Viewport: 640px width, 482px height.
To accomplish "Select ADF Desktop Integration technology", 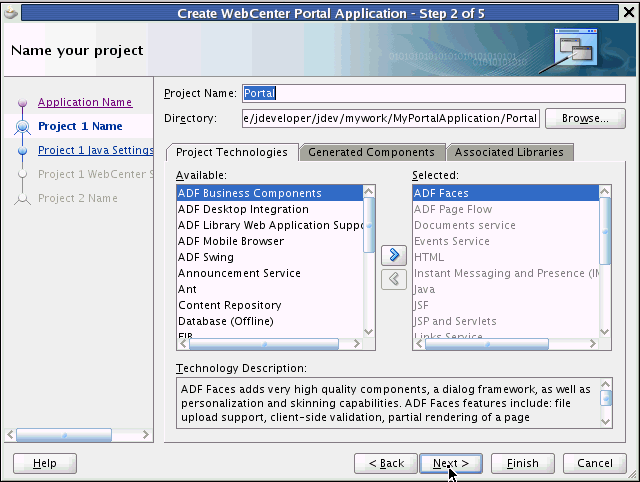I will (x=269, y=209).
